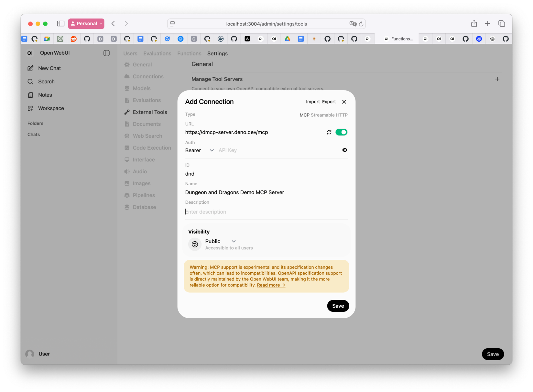
Task: Collapse the Open WebUI sidebar panel
Action: 106,53
